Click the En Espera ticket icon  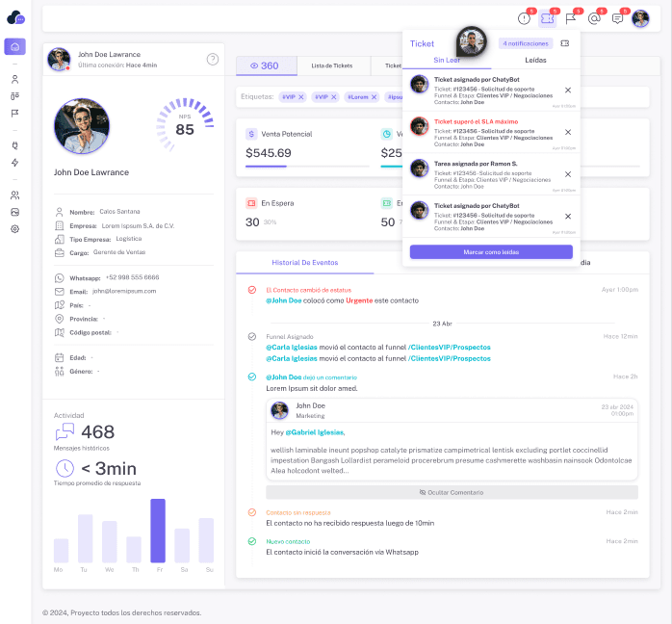tap(251, 203)
